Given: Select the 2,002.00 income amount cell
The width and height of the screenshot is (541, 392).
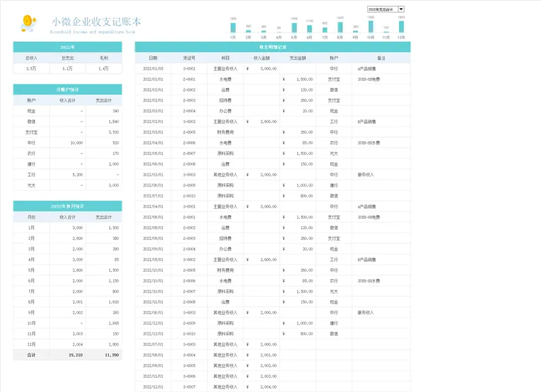Looking at the screenshot, I should [262, 366].
